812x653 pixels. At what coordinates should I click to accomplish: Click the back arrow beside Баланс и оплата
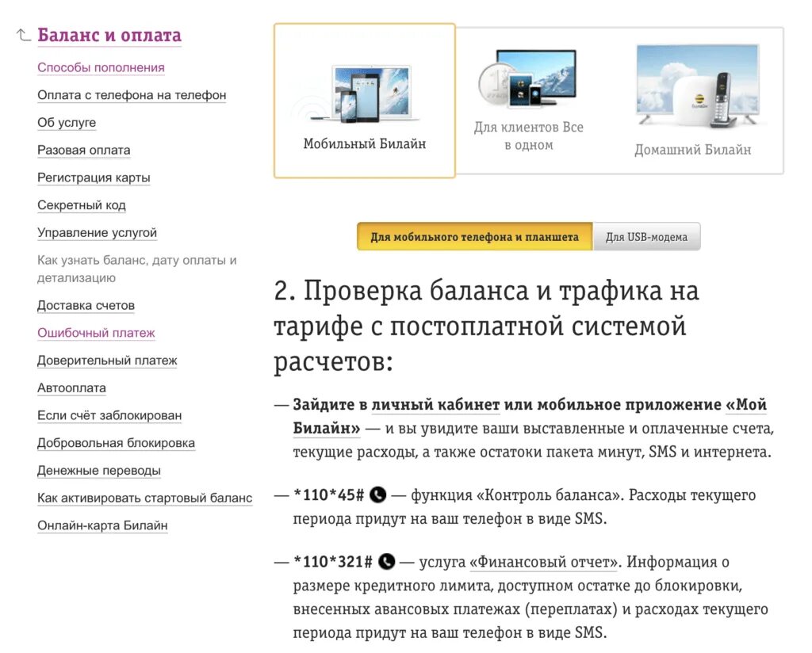(x=23, y=35)
